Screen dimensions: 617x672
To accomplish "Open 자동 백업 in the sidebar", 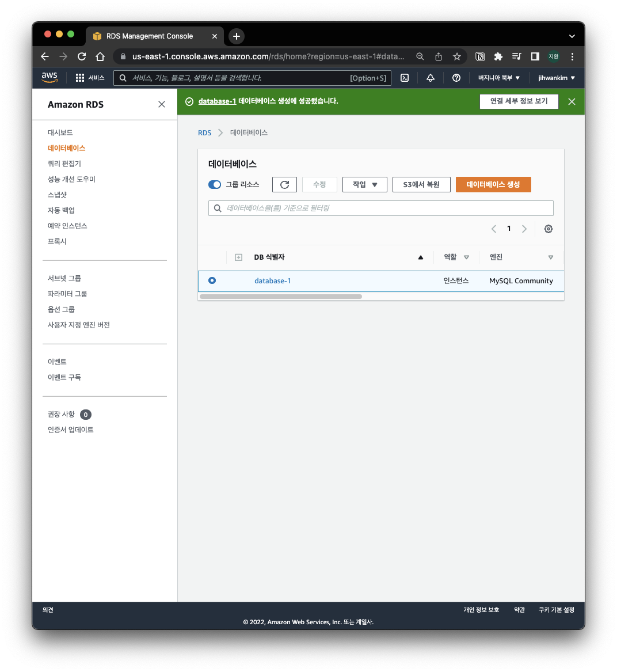I will pyautogui.click(x=61, y=210).
